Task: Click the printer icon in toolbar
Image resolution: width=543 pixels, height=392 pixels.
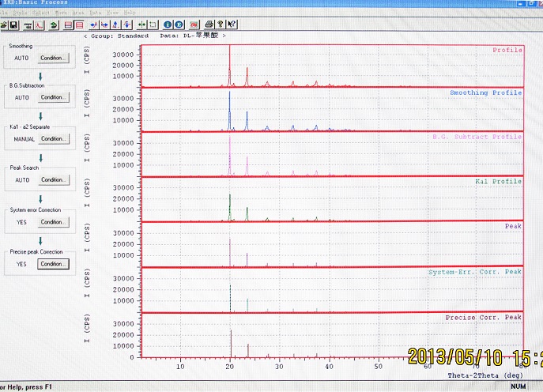Action: (208, 24)
